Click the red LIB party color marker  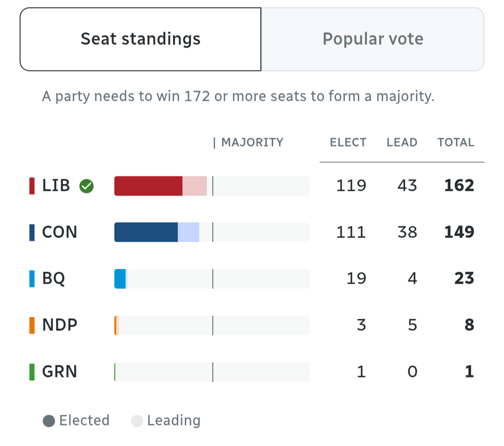coord(32,186)
